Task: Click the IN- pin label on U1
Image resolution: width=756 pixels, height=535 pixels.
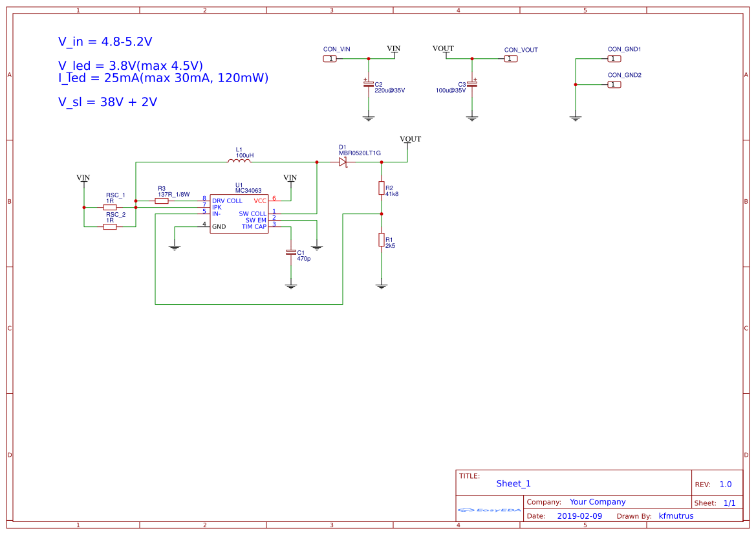Action: click(x=217, y=213)
